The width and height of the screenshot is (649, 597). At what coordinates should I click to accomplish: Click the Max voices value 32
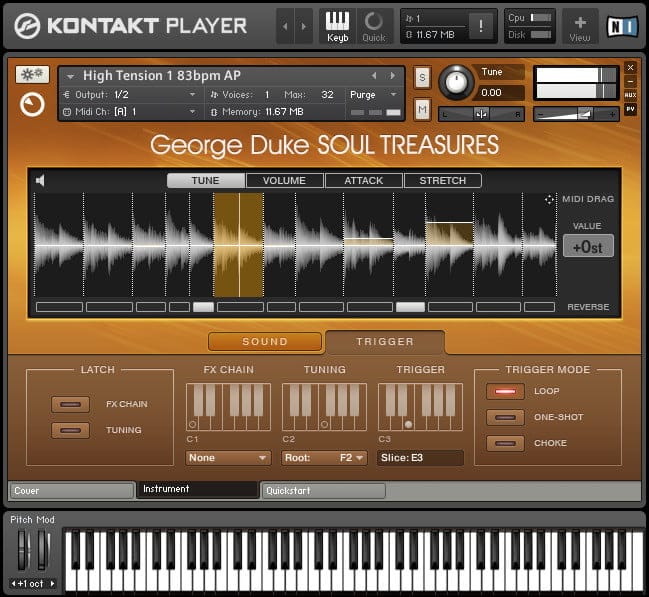(x=327, y=95)
